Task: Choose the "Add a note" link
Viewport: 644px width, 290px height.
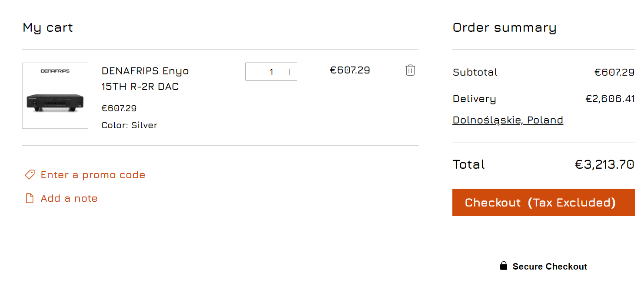Action: tap(69, 198)
